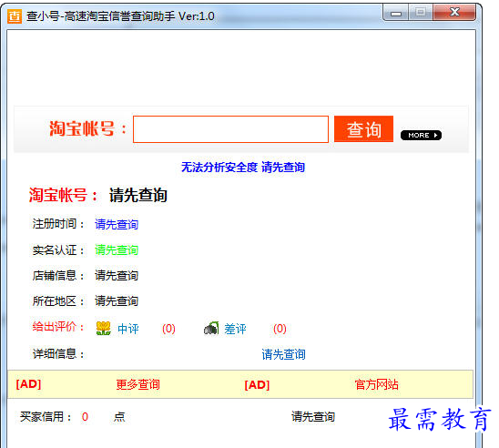Click the yellow flower icon beside 中评

(104, 329)
